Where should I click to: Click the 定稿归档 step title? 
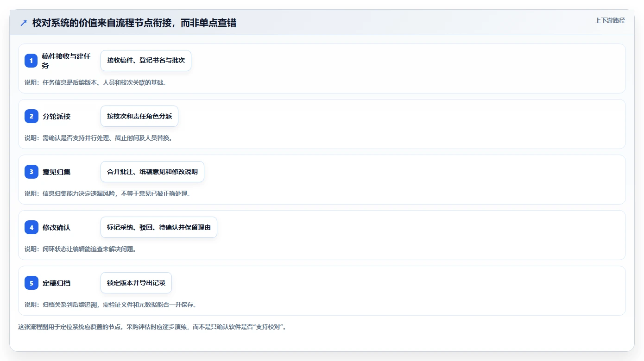coord(57,283)
